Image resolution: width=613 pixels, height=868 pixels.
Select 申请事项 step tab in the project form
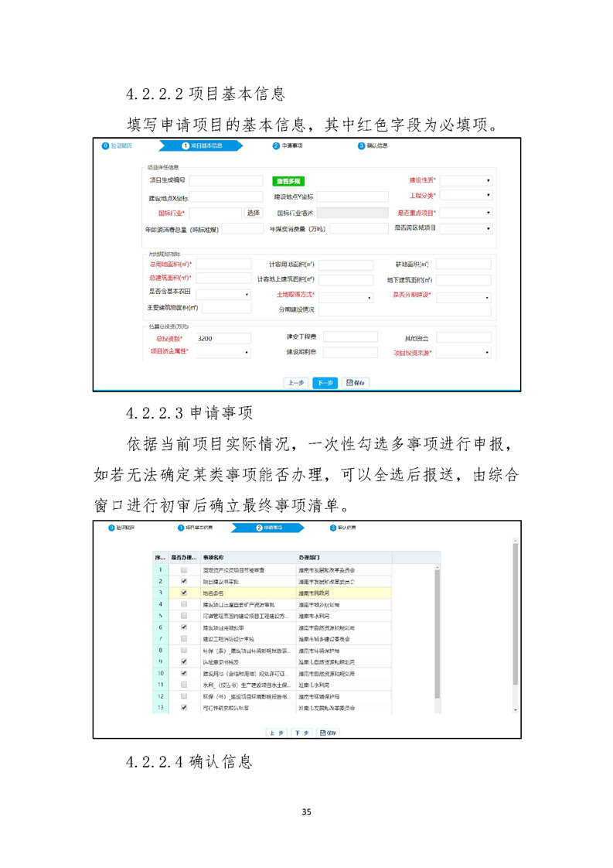[288, 145]
